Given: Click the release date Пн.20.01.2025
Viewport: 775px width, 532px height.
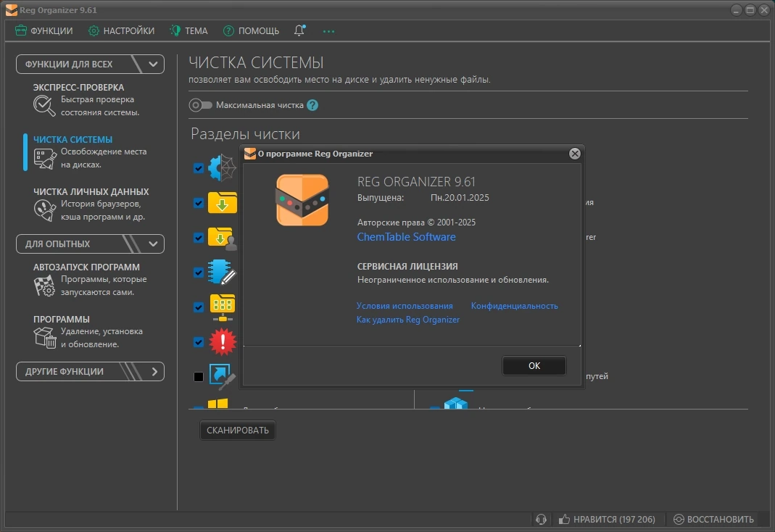Looking at the screenshot, I should (x=460, y=198).
